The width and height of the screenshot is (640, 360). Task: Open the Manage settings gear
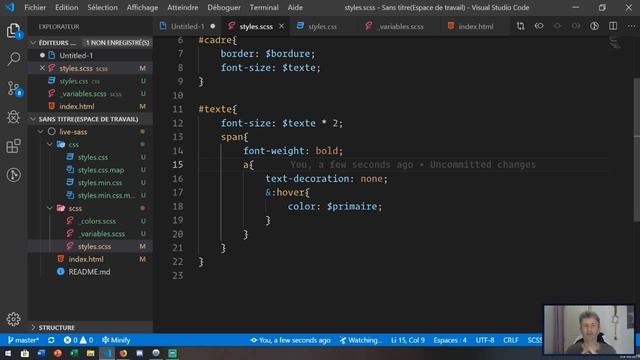pyautogui.click(x=13, y=319)
